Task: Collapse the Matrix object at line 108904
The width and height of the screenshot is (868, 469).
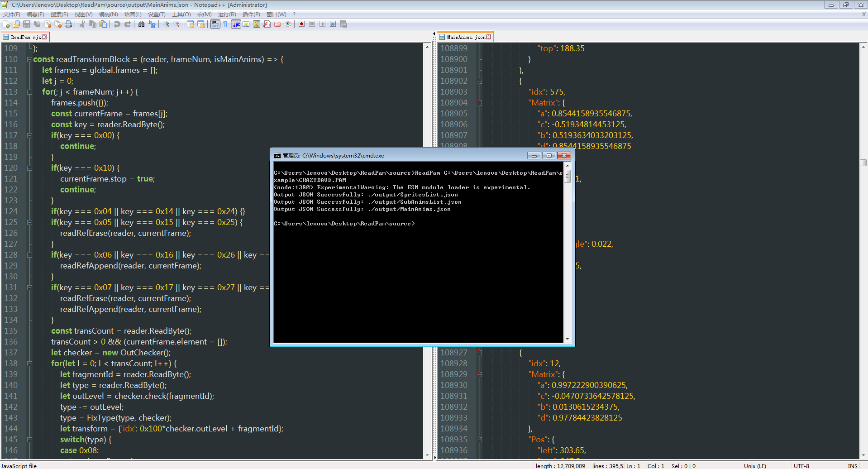Action: coord(479,103)
